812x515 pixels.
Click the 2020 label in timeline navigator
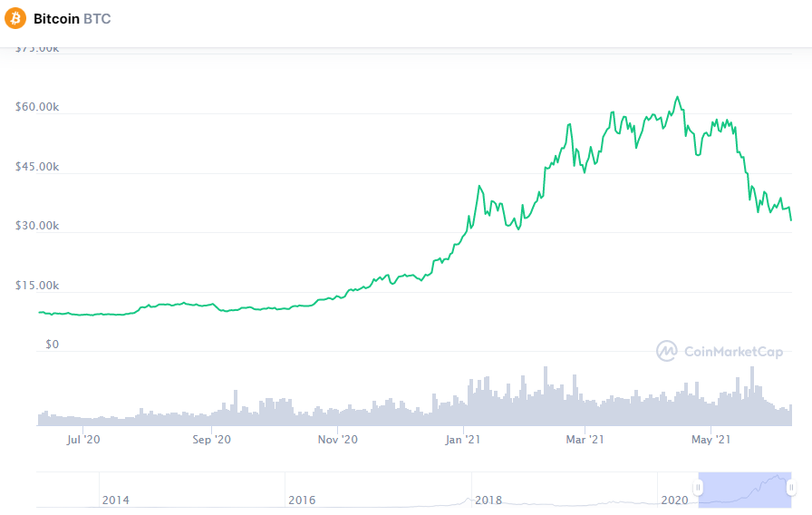coord(675,500)
